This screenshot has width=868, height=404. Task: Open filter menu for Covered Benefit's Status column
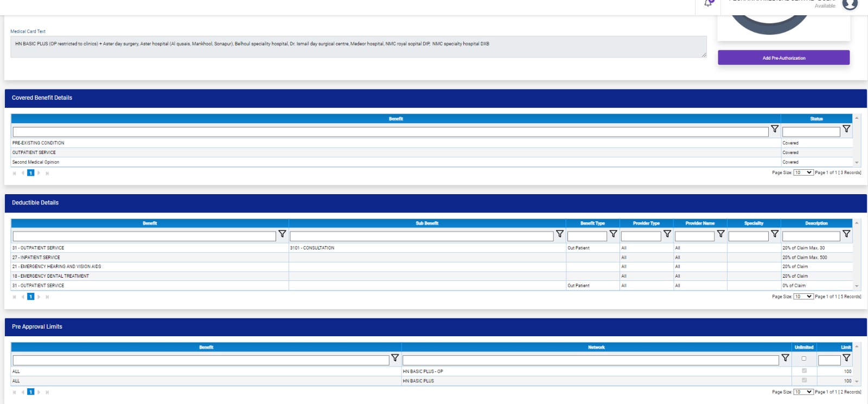coord(846,129)
